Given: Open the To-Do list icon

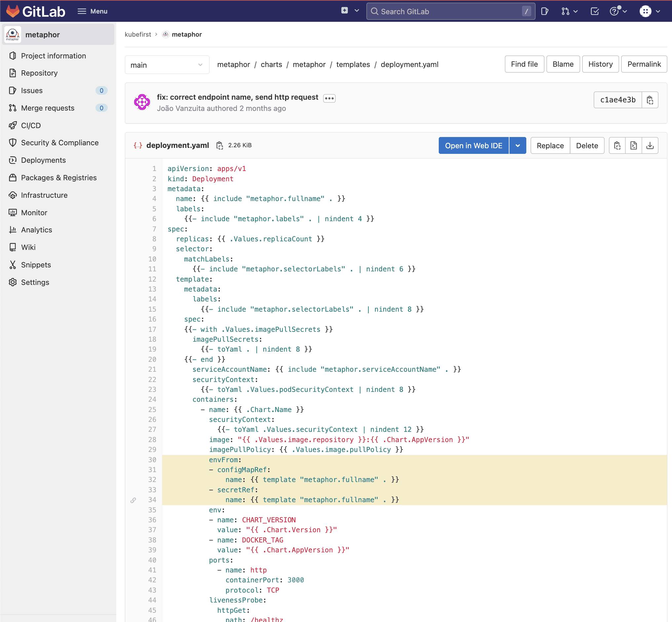Looking at the screenshot, I should [x=595, y=12].
